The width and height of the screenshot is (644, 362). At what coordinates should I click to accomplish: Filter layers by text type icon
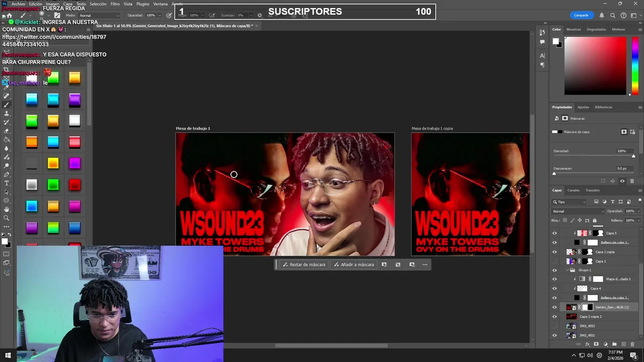coord(612,202)
